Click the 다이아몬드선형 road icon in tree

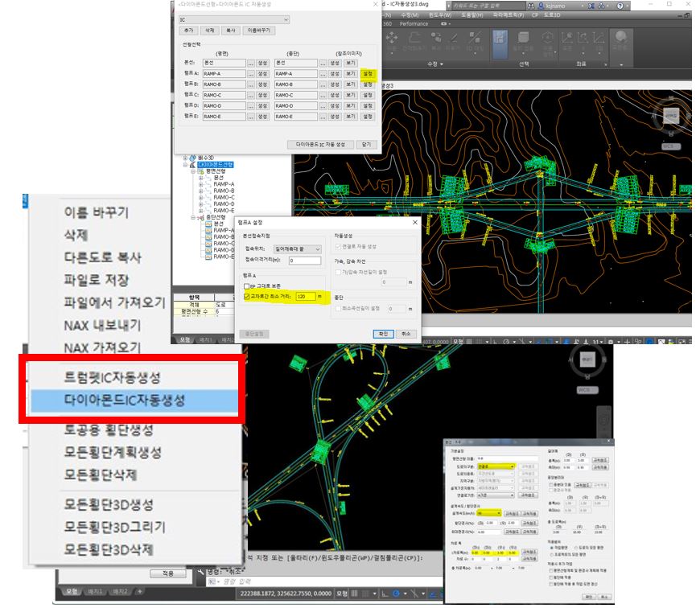point(193,165)
